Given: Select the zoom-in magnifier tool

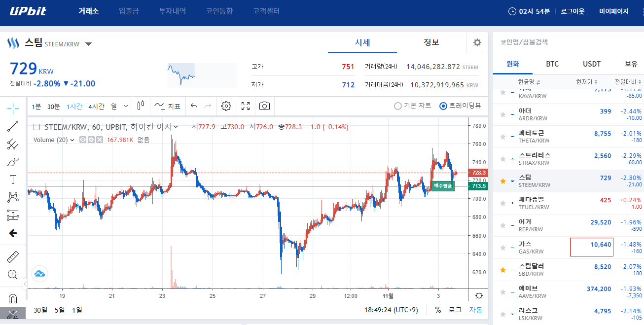Looking at the screenshot, I should tap(13, 274).
